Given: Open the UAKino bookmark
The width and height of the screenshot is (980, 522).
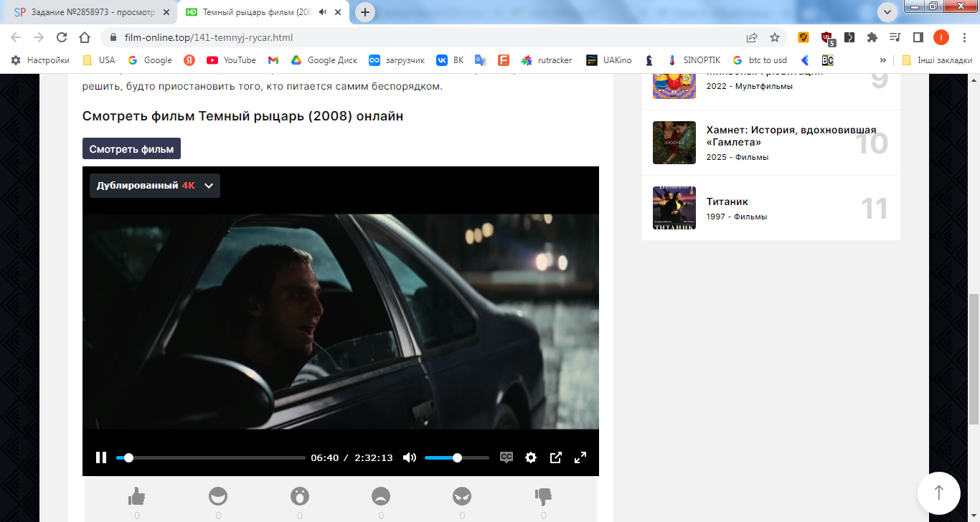Looking at the screenshot, I should [609, 60].
